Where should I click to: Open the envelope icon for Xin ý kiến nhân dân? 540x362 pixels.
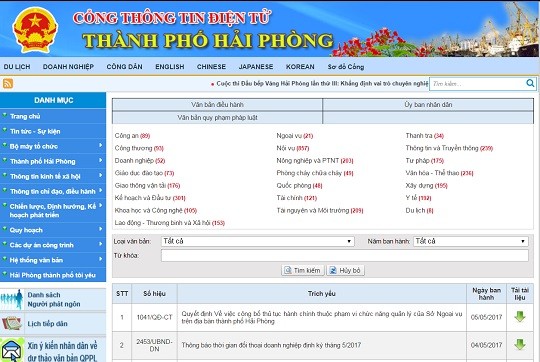[x=11, y=351]
